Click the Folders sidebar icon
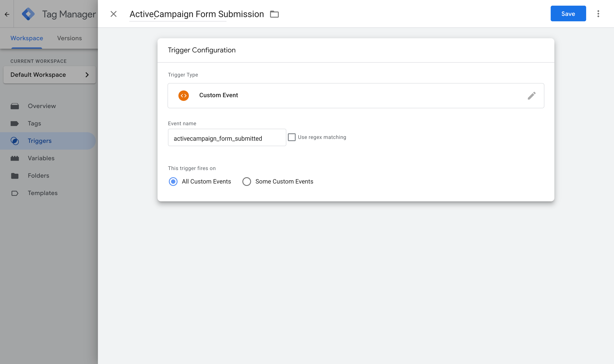614x364 pixels. point(15,176)
